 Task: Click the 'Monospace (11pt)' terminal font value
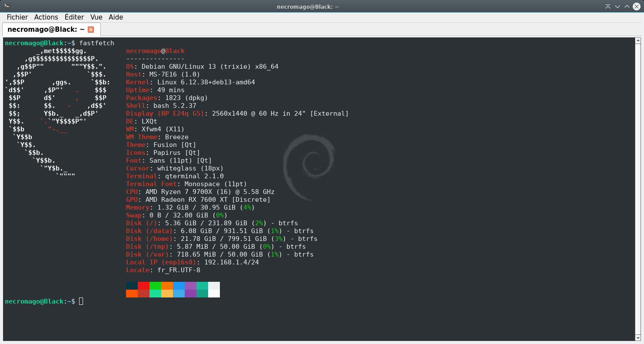point(216,184)
